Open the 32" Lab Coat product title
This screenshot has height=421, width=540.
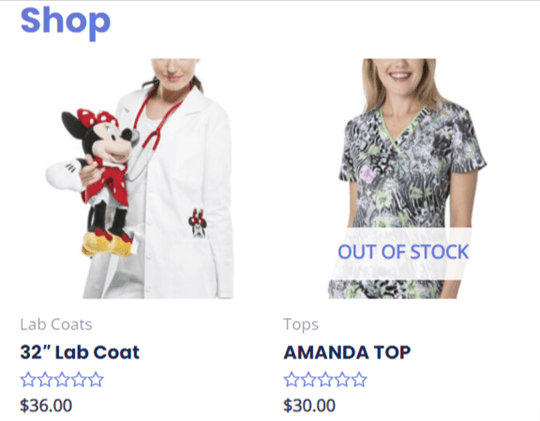coord(80,352)
